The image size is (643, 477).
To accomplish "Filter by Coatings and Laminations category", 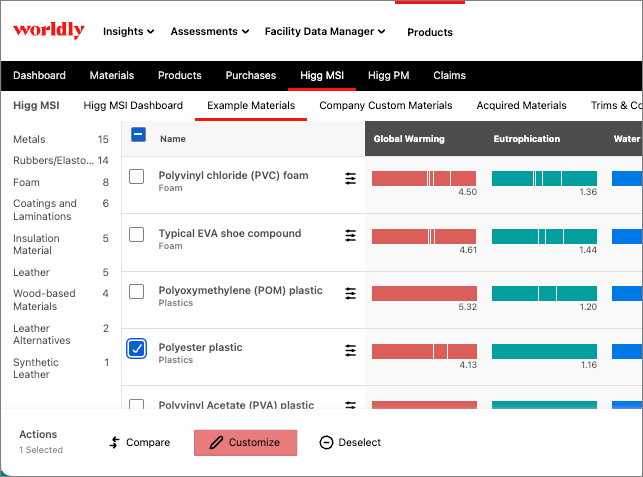I will 61,210.
